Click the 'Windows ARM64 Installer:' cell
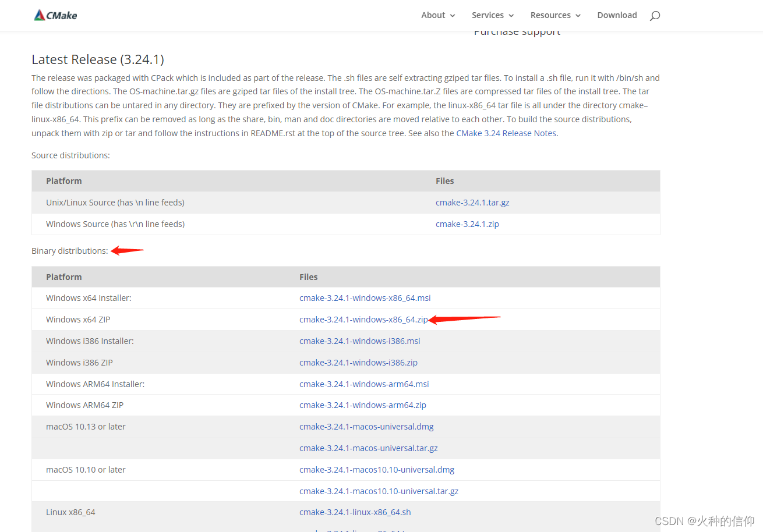 (95, 384)
